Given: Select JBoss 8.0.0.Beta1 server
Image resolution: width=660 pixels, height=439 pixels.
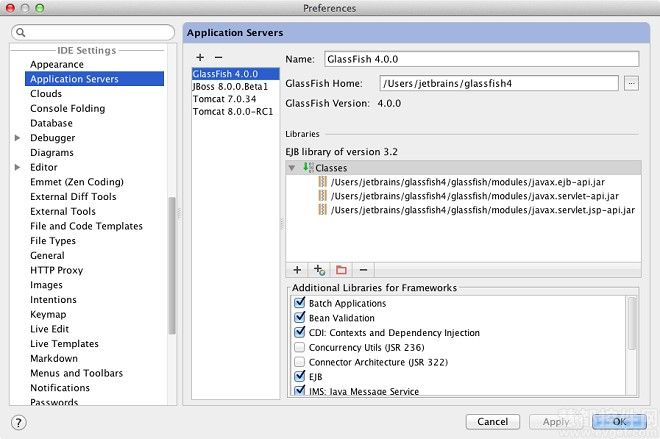Looking at the screenshot, I should tap(235, 86).
